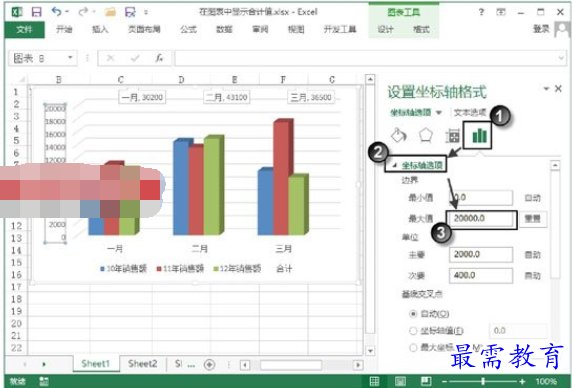Switch to the Sheet1 tab
Viewport: 572px width, 388px height.
(96, 364)
